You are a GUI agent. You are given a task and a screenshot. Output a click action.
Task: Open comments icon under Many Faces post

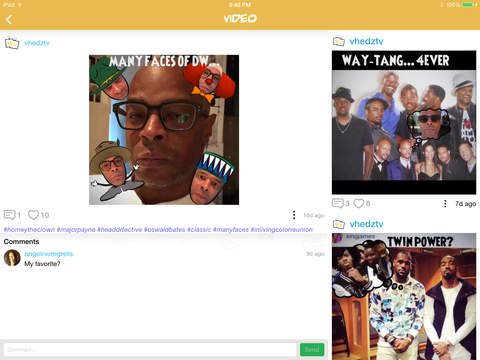coord(9,215)
